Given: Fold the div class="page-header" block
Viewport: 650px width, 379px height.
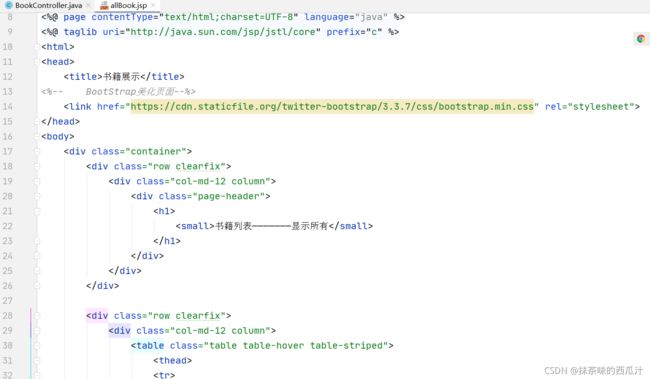Looking at the screenshot, I should (37, 196).
